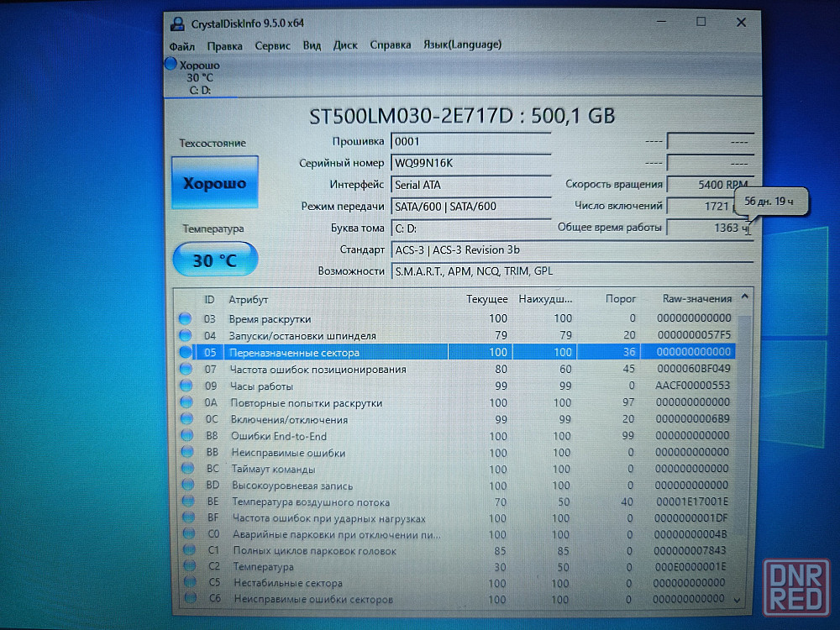Click the status icon for attribute 09
The height and width of the screenshot is (630, 840).
[x=186, y=386]
